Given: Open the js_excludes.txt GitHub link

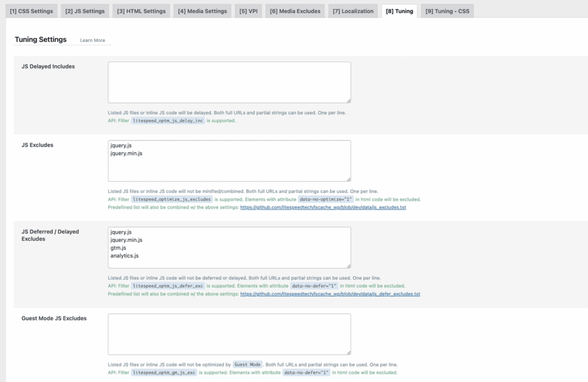Looking at the screenshot, I should point(323,207).
